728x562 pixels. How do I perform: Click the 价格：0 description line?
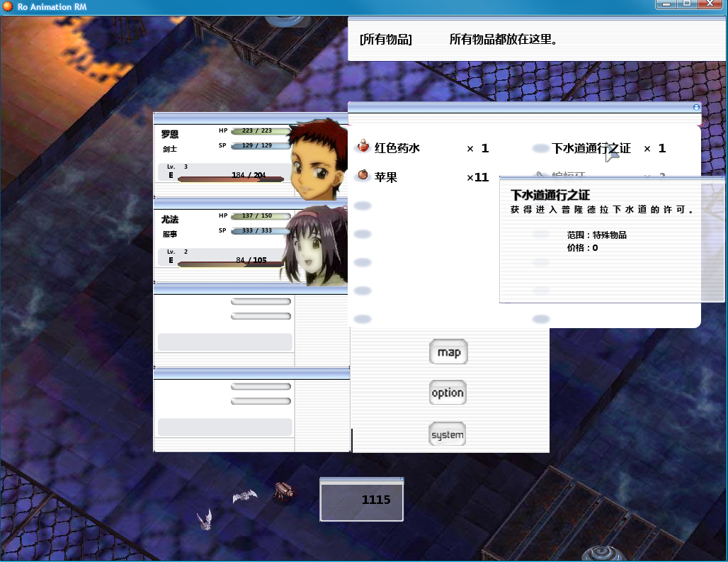(582, 248)
